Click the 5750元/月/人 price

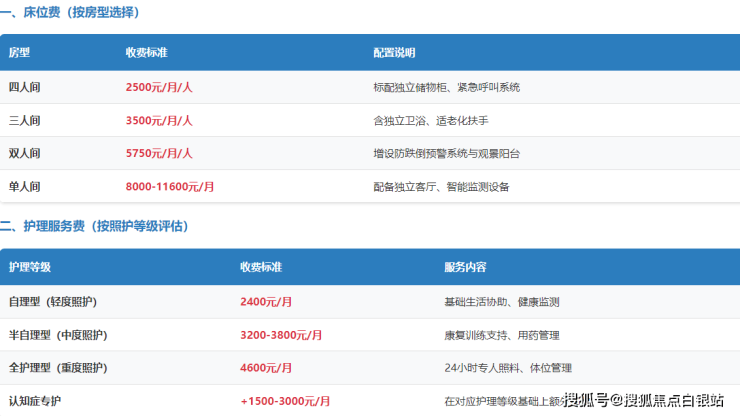point(159,153)
